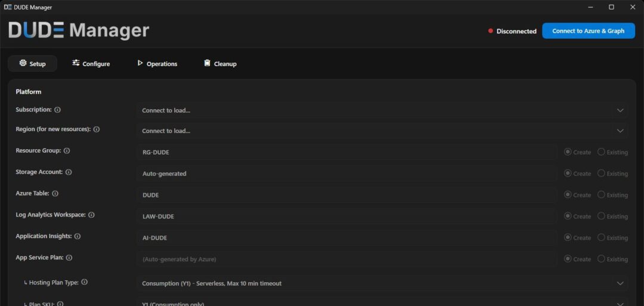Click the Log Analytics Workspace text field
Image resolution: width=644 pixels, height=306 pixels.
point(346,217)
